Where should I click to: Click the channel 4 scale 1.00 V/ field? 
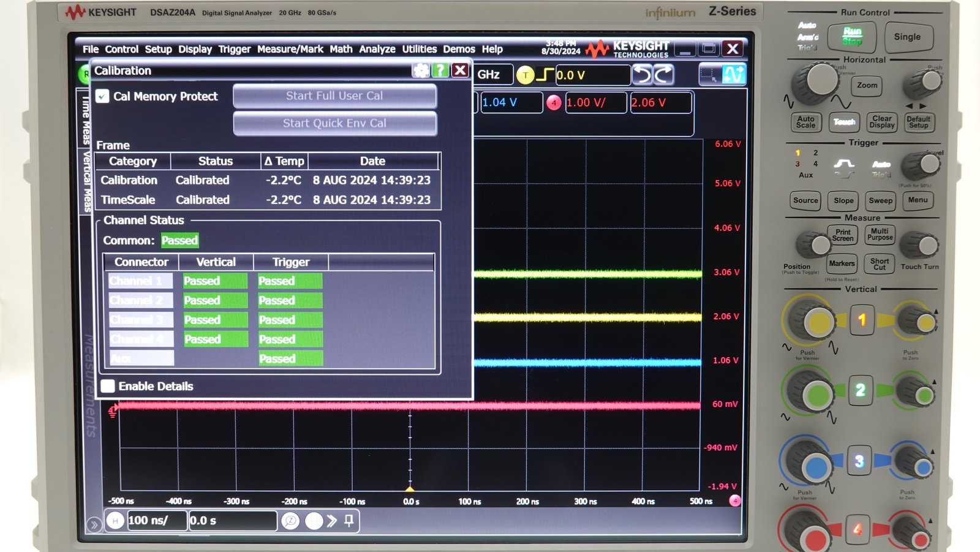pos(595,103)
